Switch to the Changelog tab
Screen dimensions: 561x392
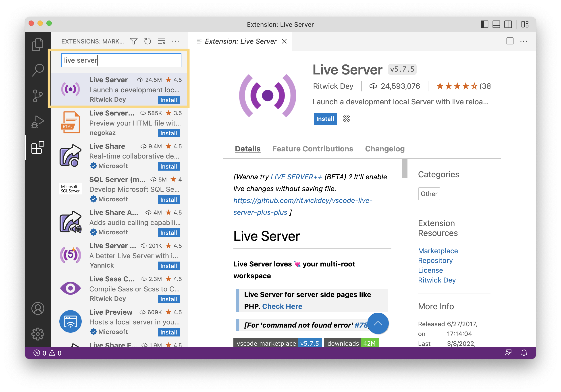coord(385,149)
